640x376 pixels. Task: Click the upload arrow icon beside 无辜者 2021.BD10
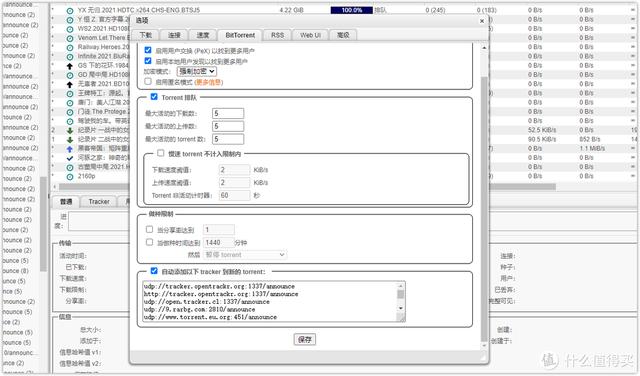70,85
